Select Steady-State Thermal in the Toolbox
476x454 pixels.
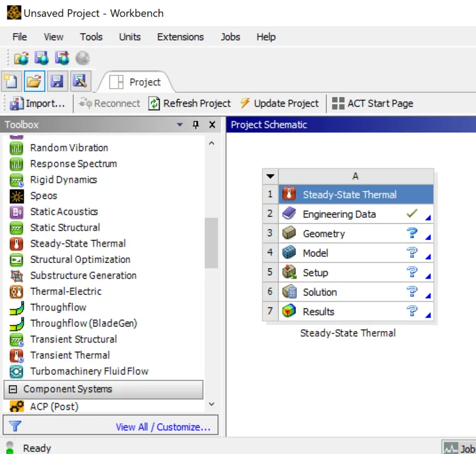tap(78, 244)
